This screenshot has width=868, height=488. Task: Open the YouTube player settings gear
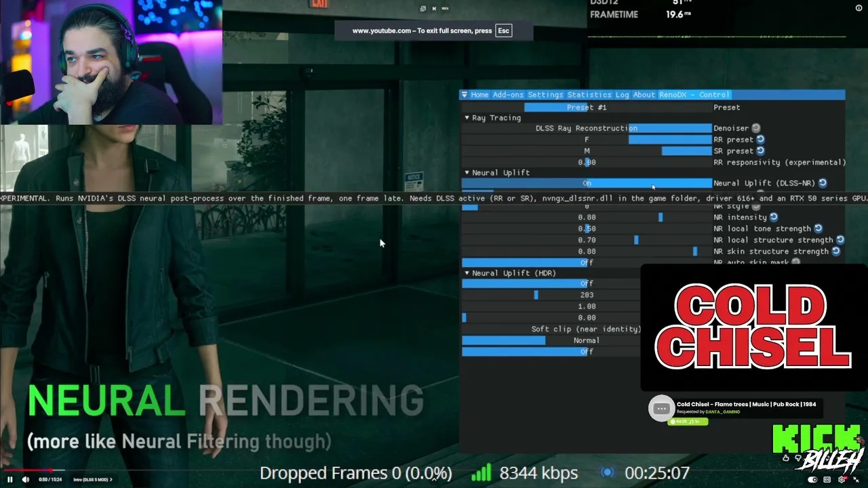coord(842,479)
